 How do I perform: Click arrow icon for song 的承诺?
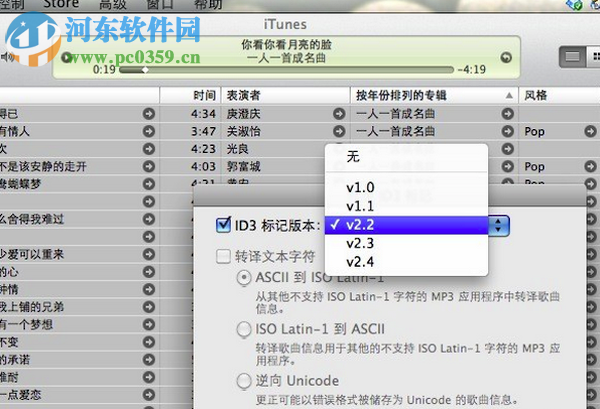point(149,360)
